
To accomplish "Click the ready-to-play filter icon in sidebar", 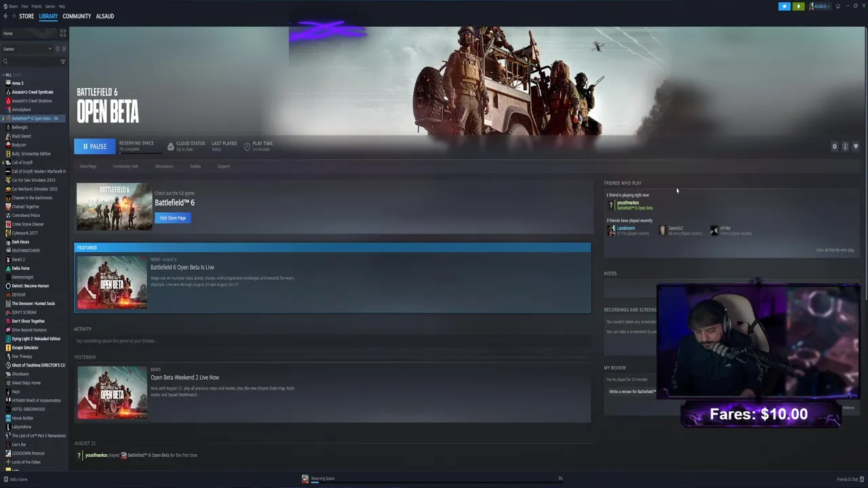I will coord(64,49).
